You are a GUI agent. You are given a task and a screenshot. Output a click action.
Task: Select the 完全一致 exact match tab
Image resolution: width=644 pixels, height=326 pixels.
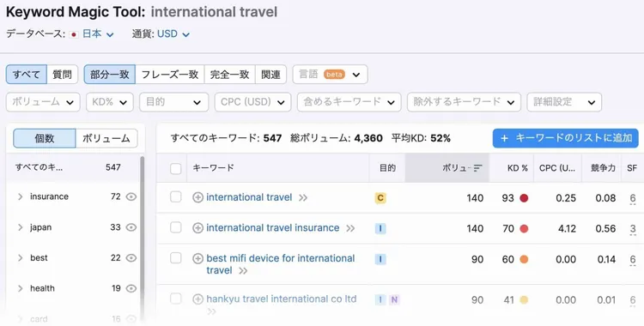click(229, 75)
